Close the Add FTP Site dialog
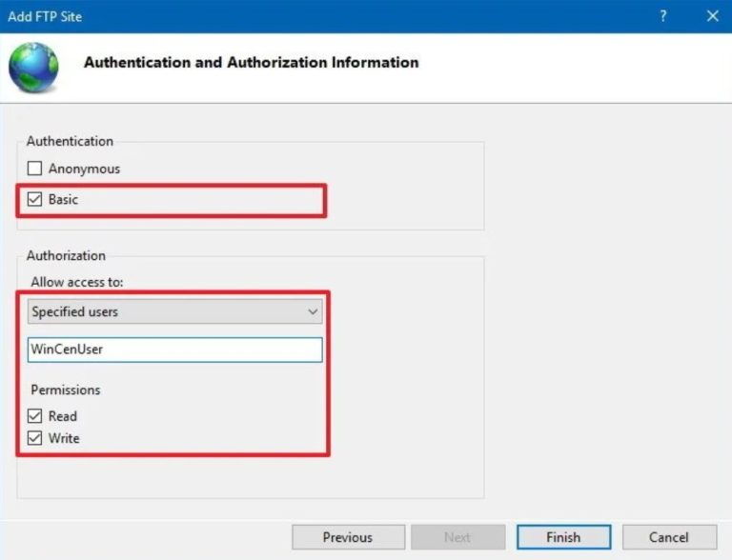Image resolution: width=732 pixels, height=560 pixels. pyautogui.click(x=712, y=16)
